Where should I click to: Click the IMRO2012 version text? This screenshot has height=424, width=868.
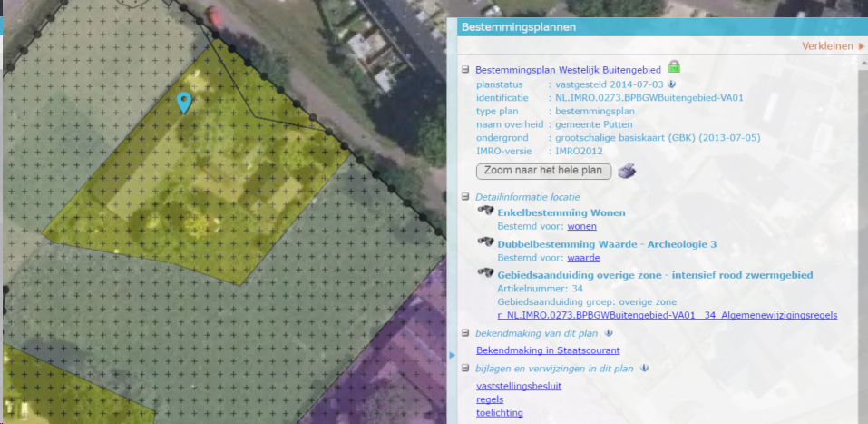point(579,151)
